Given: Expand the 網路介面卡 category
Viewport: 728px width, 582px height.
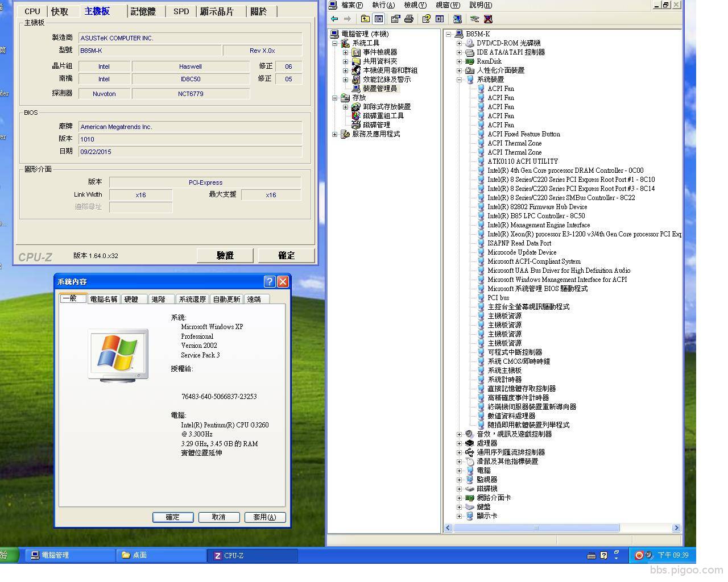Looking at the screenshot, I should point(459,498).
